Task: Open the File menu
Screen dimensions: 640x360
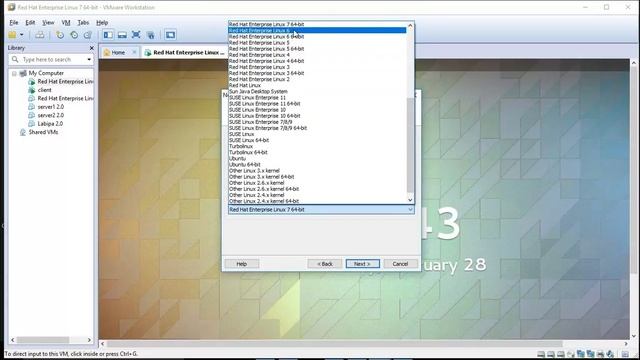Action: (x=13, y=22)
